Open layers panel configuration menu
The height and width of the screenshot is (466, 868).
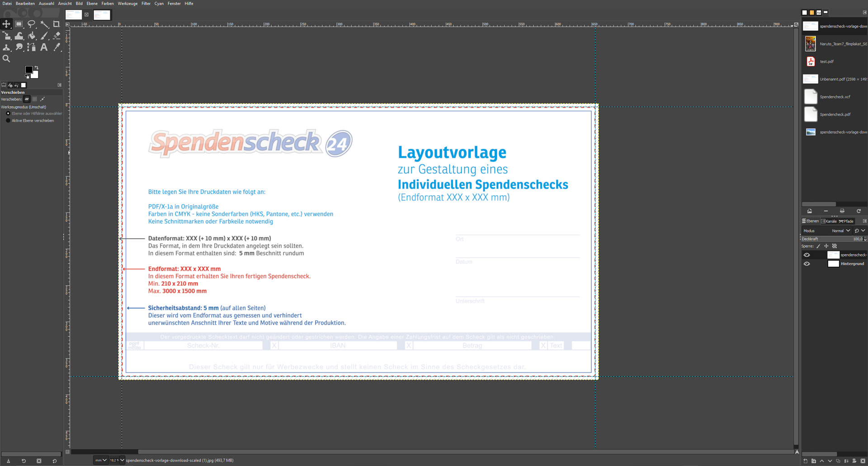click(x=864, y=221)
